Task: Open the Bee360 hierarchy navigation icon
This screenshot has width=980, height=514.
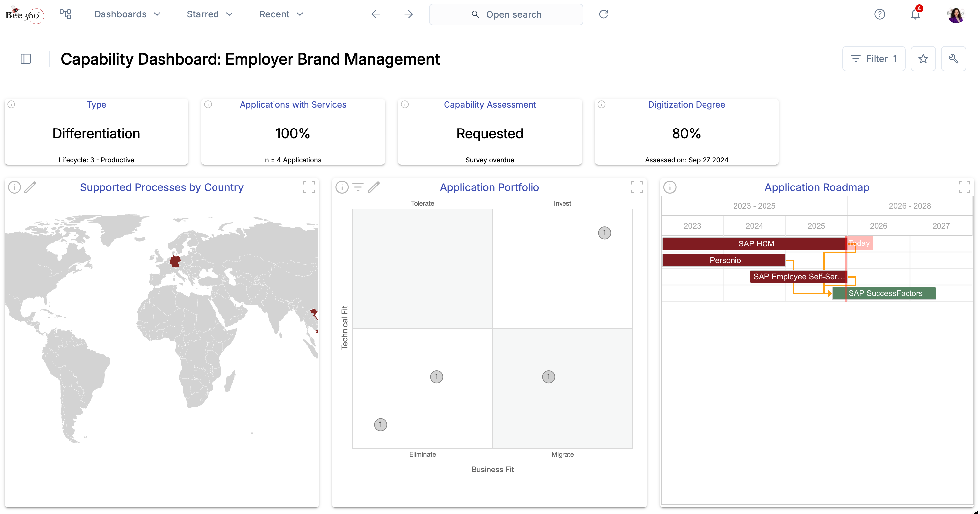Action: pyautogui.click(x=65, y=14)
